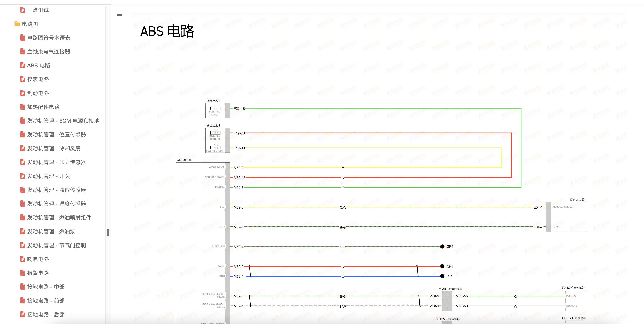This screenshot has width=644, height=324.
Task: Click the document icon beside 电路图符号术语表
Action: (22, 38)
